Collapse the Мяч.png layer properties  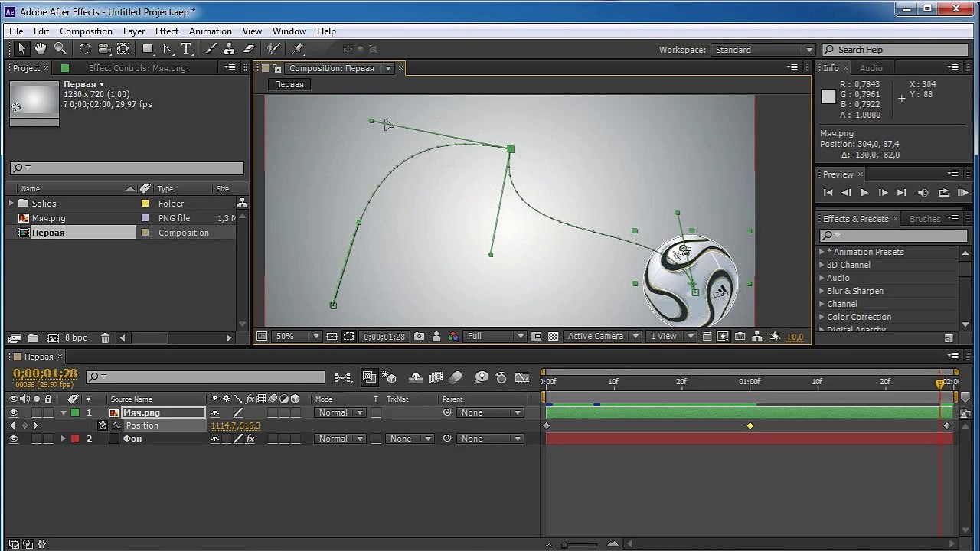pos(64,412)
